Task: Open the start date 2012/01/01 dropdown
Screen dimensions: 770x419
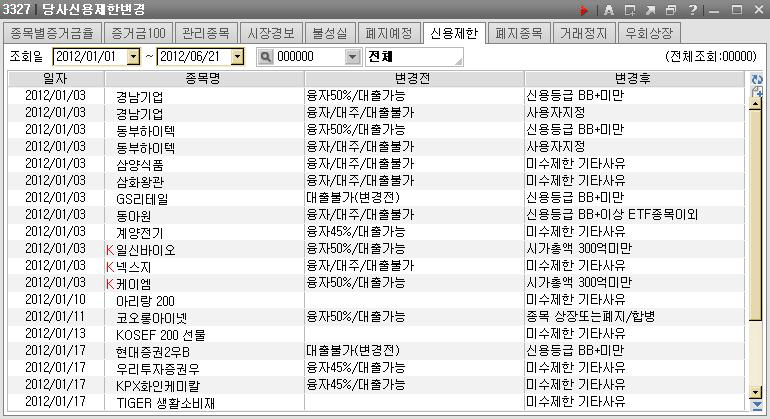Action: (133, 57)
